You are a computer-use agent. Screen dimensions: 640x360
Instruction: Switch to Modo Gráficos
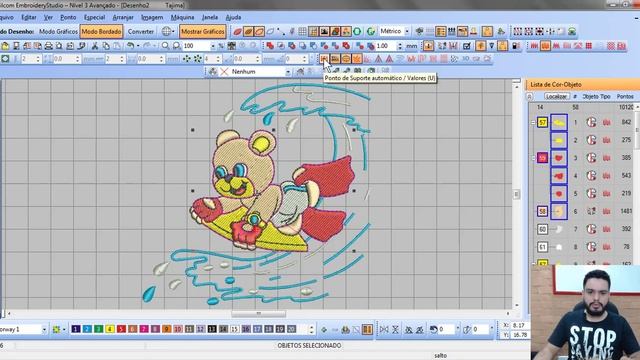click(58, 31)
